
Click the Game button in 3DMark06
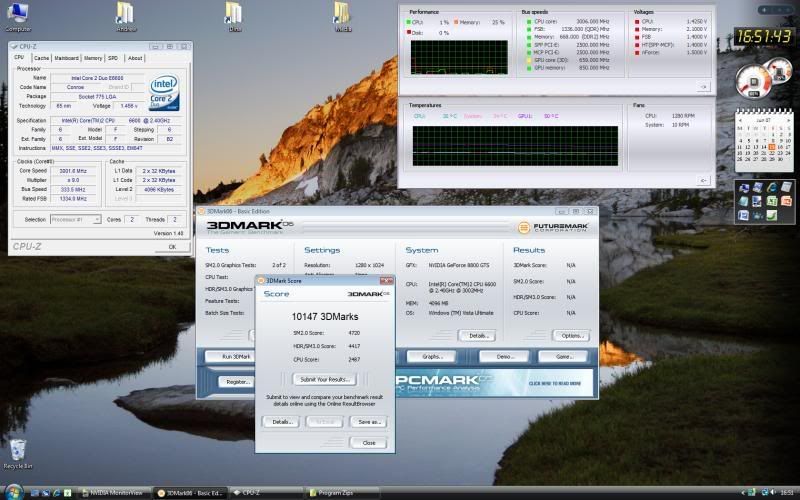(x=564, y=357)
